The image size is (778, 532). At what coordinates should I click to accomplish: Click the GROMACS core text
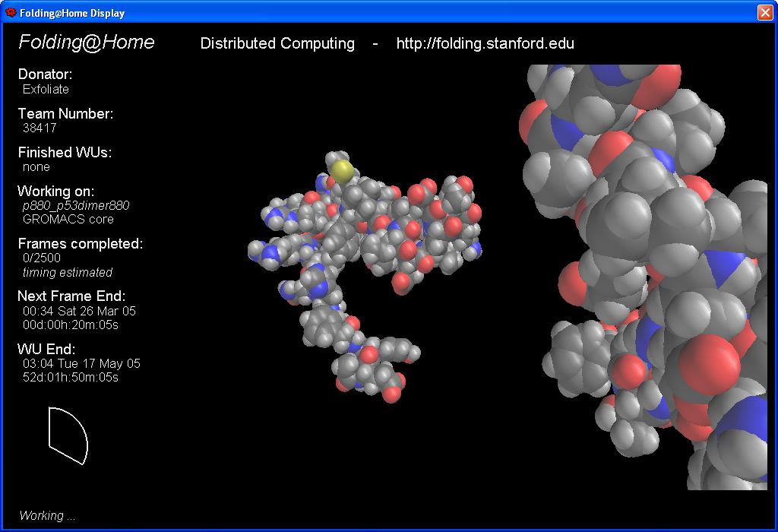pyautogui.click(x=68, y=220)
